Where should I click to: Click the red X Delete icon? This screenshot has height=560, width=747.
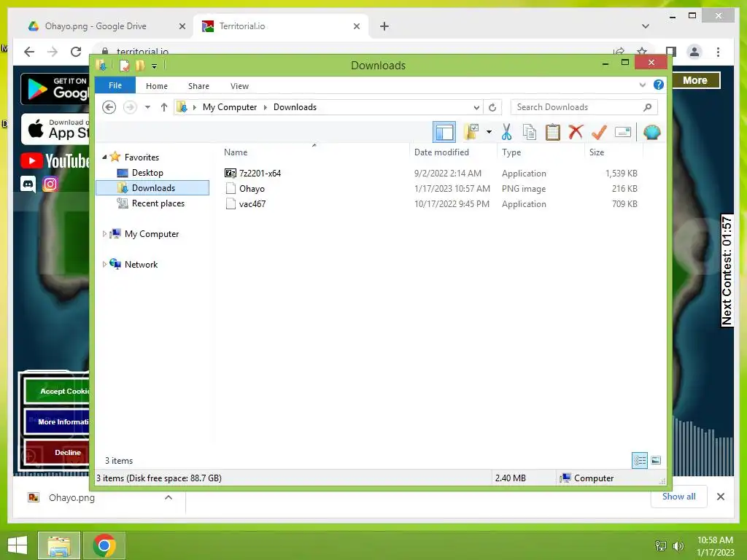click(576, 132)
